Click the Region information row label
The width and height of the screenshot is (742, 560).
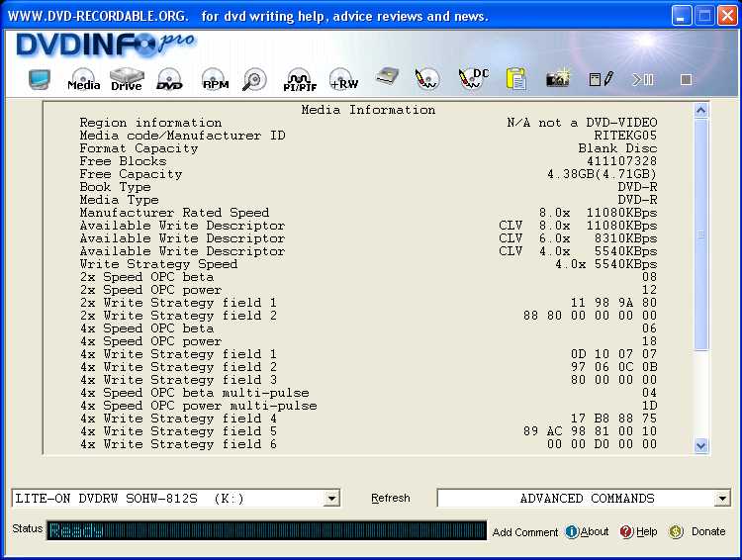(150, 123)
